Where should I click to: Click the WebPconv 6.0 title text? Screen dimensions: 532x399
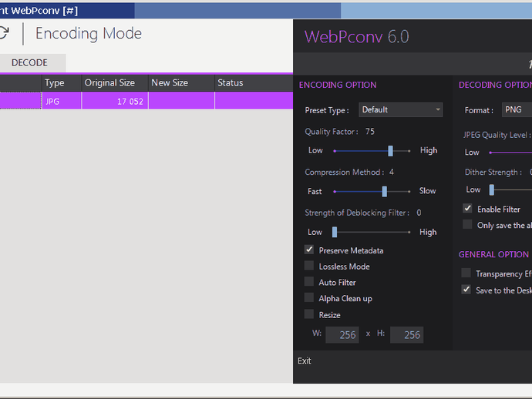coord(356,37)
